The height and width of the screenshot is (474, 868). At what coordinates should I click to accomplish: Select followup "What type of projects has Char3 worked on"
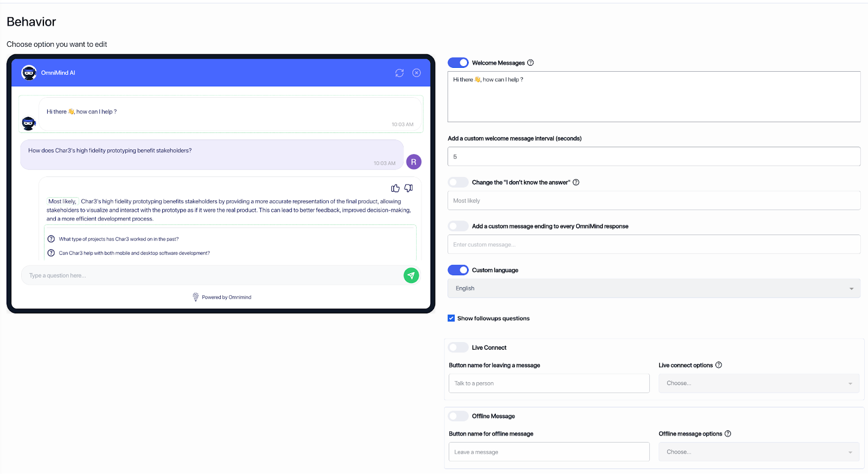[x=119, y=239]
